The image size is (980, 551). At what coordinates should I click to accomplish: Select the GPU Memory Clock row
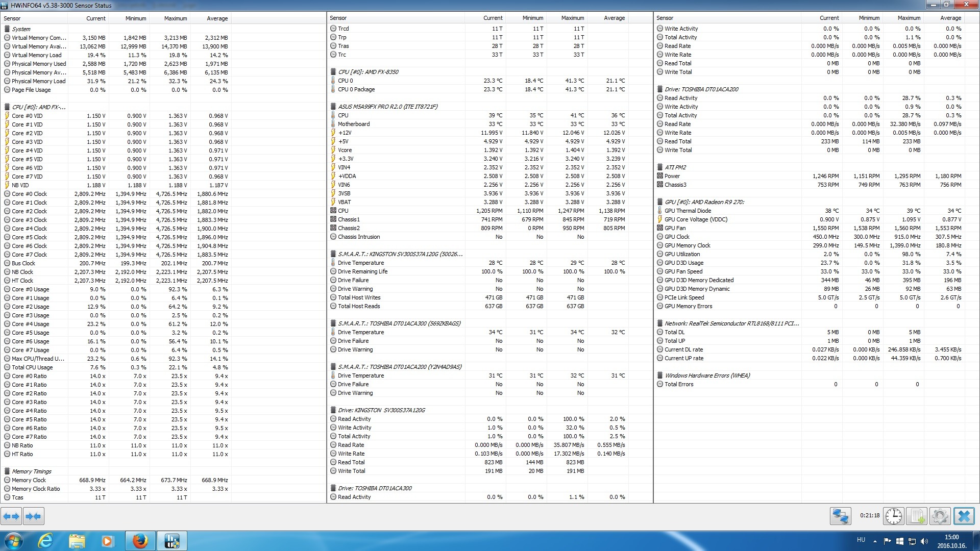tap(811, 245)
